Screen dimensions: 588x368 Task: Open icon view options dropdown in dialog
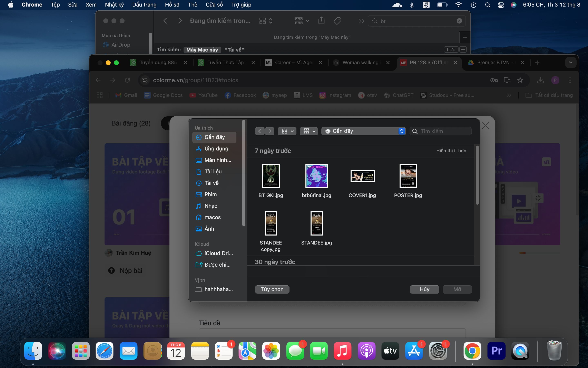287,131
